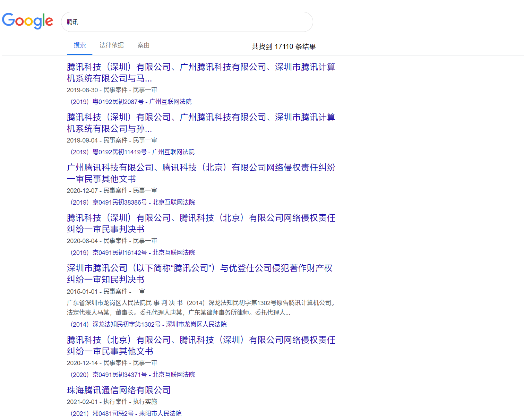
Task: Click the 2020-12-07 - 民事案件 metadata line
Action: (x=112, y=190)
